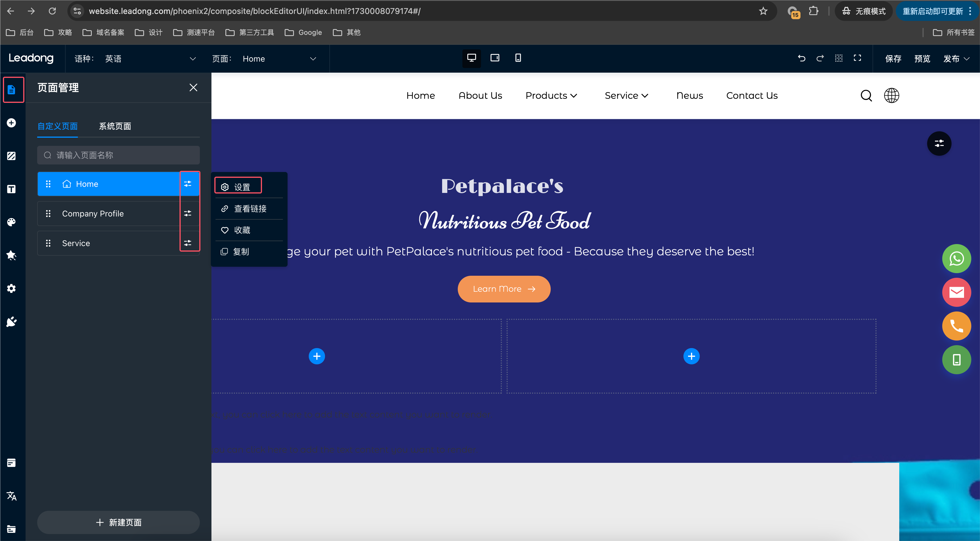Open Company Profile page options slider icon
Image resolution: width=980 pixels, height=541 pixels.
[x=188, y=214]
